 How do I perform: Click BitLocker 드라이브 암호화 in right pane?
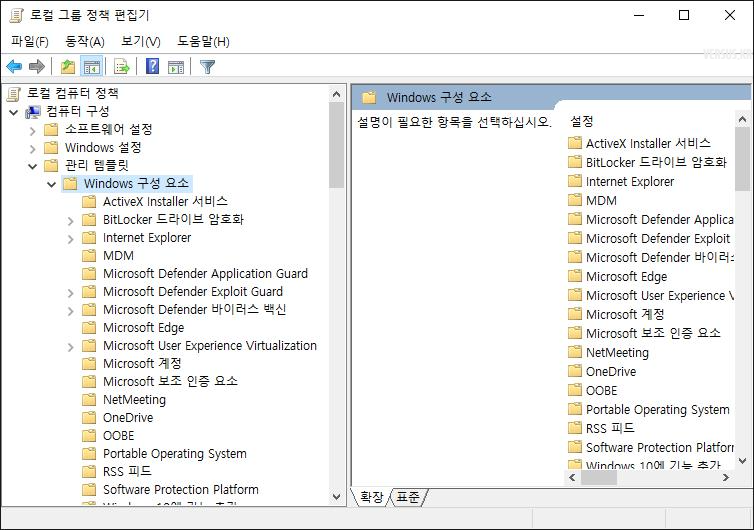point(656,162)
